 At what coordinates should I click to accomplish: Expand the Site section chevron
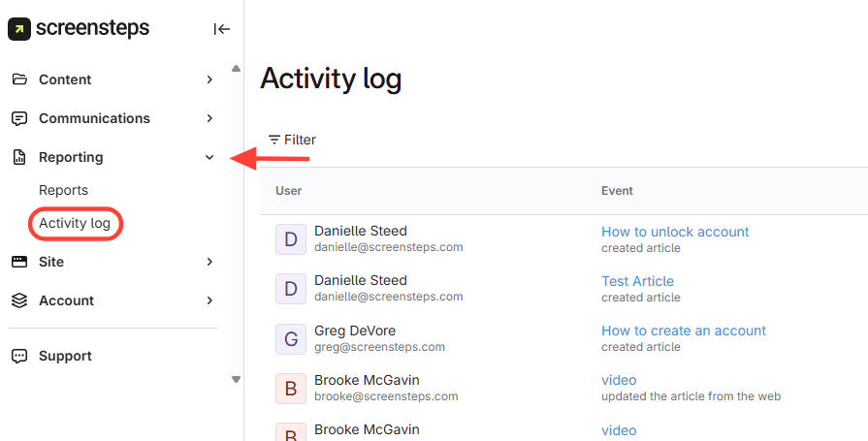pos(209,262)
